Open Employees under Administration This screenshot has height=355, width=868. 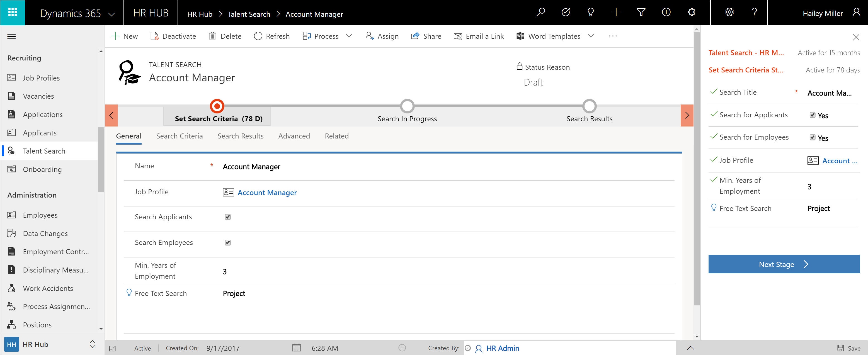[x=40, y=215]
